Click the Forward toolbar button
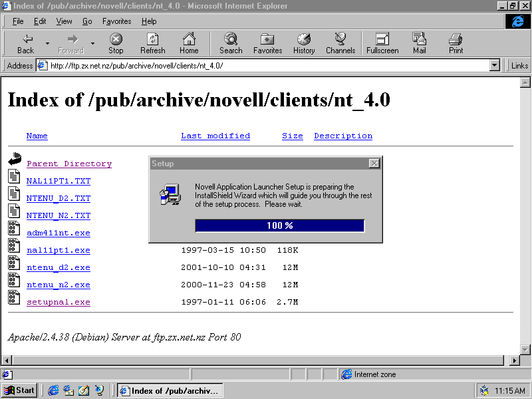 71,43
